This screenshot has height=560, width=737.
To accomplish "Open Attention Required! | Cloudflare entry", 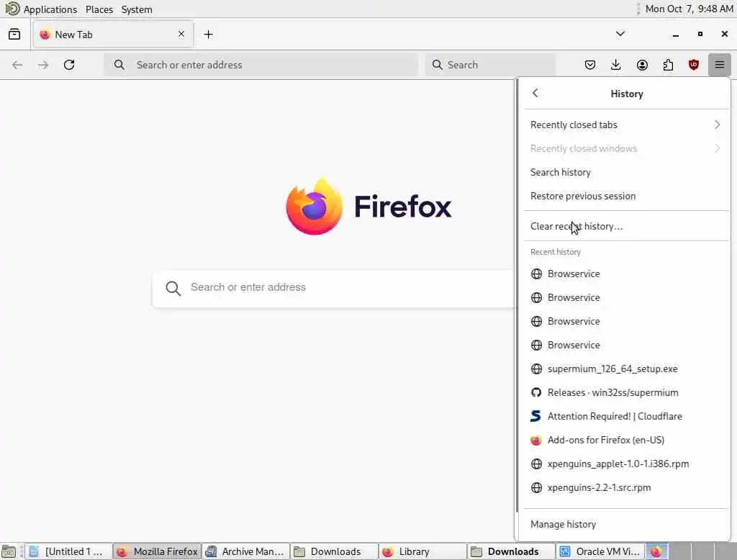I will pos(625,416).
